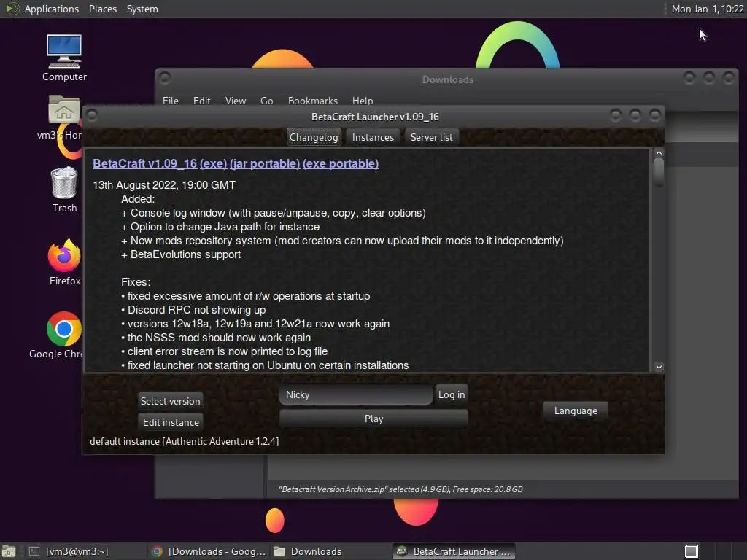
Task: Open Go menu in Downloads window
Action: pyautogui.click(x=266, y=101)
